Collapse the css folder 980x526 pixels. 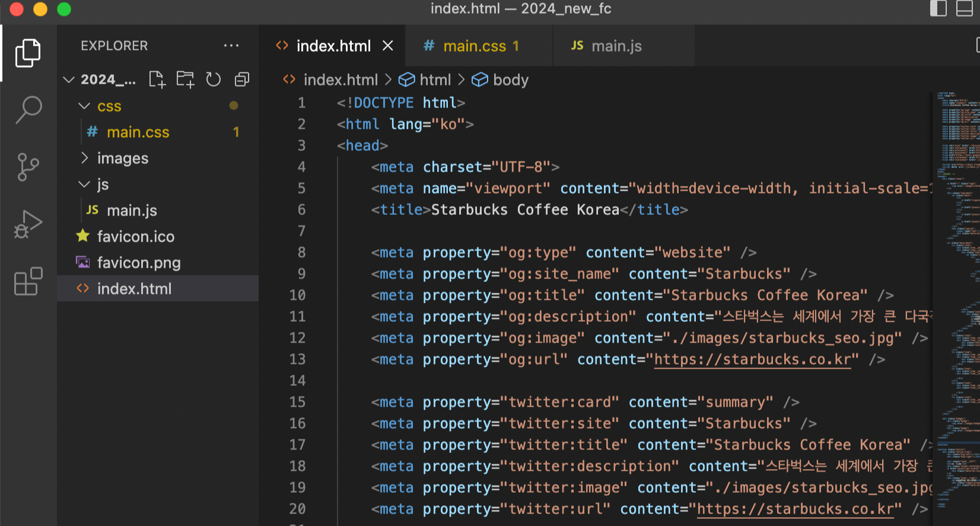84,106
